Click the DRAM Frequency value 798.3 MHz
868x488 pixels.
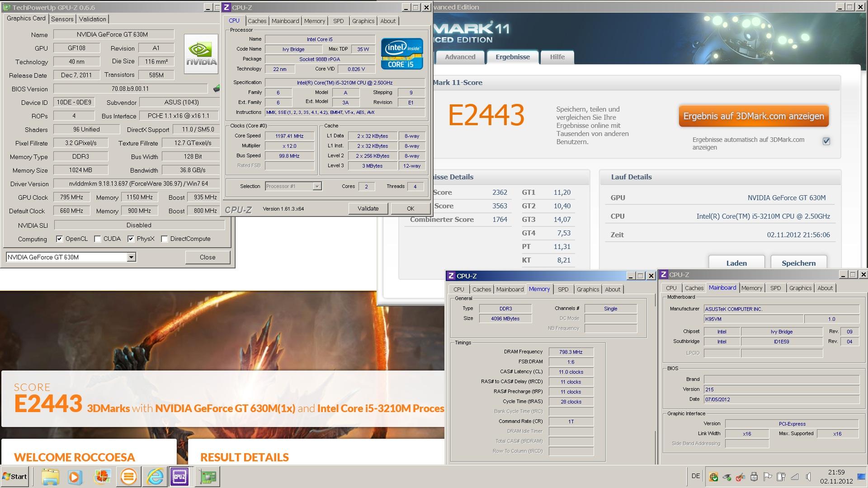pos(571,352)
